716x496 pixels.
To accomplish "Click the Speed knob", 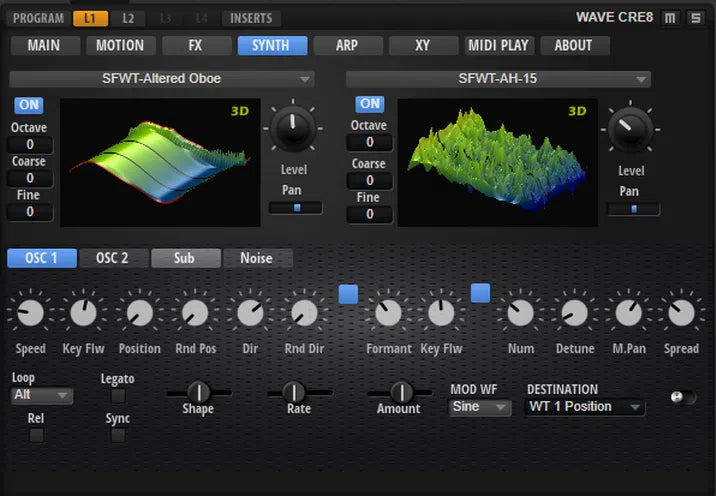I will tap(30, 314).
